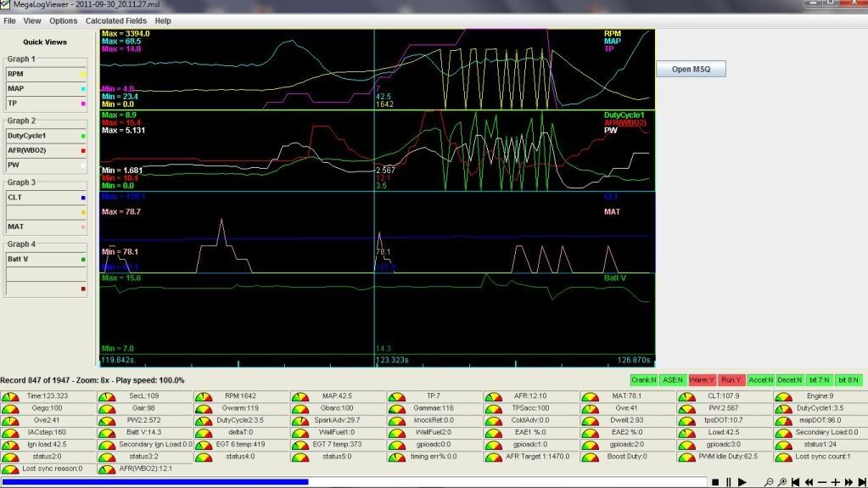Zoom out using the minus magnifier icon
The image size is (868, 488).
click(769, 482)
